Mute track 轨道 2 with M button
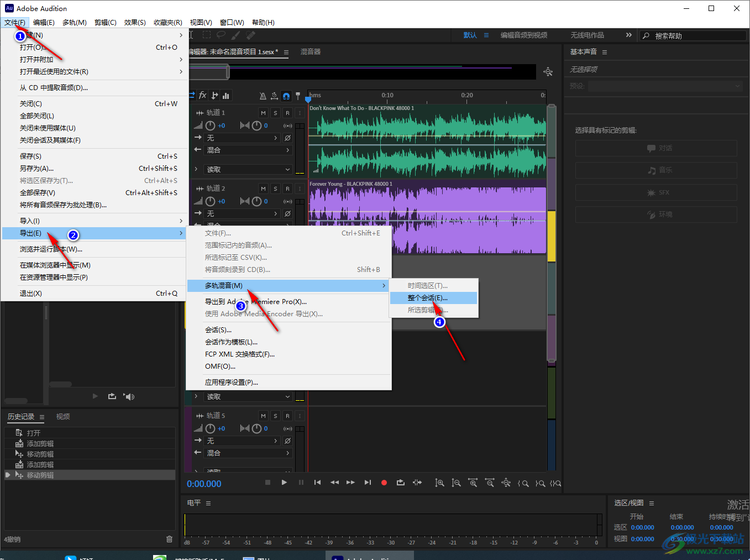The width and height of the screenshot is (750, 560). pyautogui.click(x=263, y=189)
